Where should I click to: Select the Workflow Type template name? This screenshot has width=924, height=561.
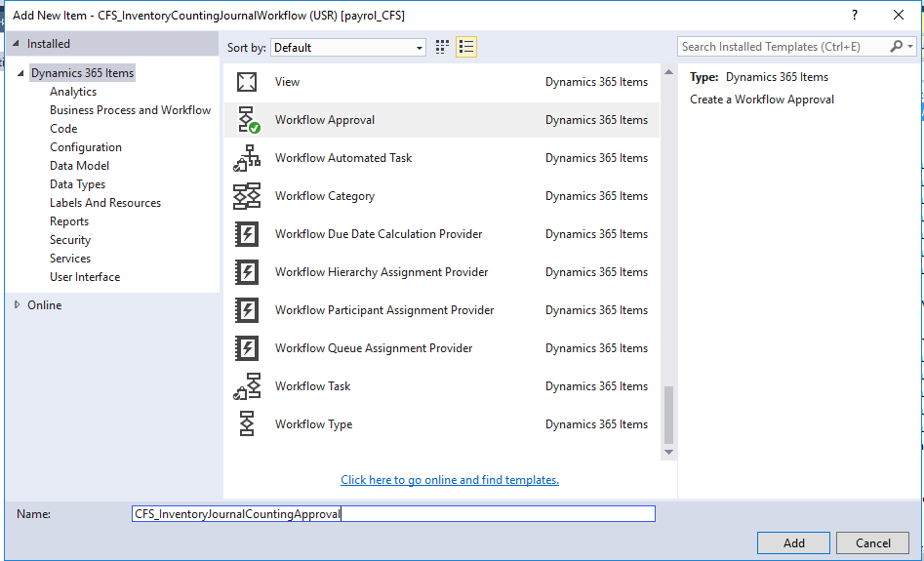pyautogui.click(x=313, y=424)
